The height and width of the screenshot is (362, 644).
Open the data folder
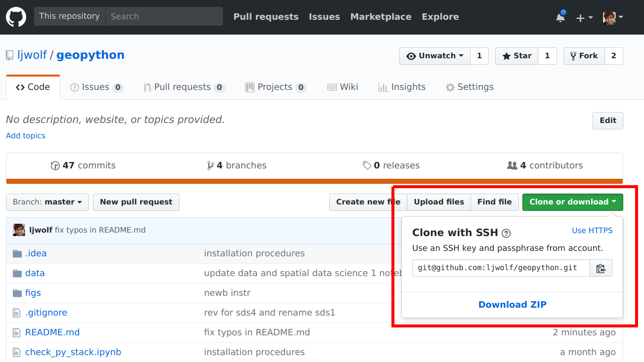[35, 273]
